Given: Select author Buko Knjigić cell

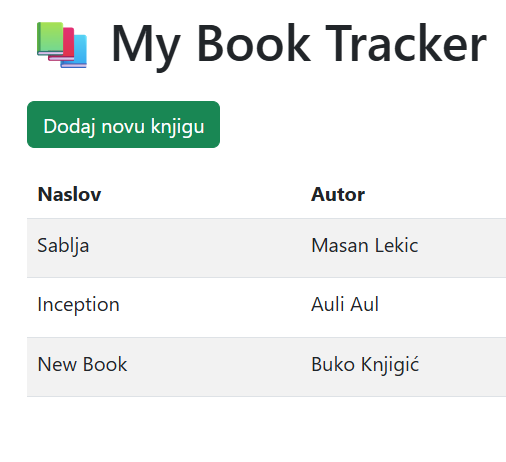Looking at the screenshot, I should coord(365,365).
